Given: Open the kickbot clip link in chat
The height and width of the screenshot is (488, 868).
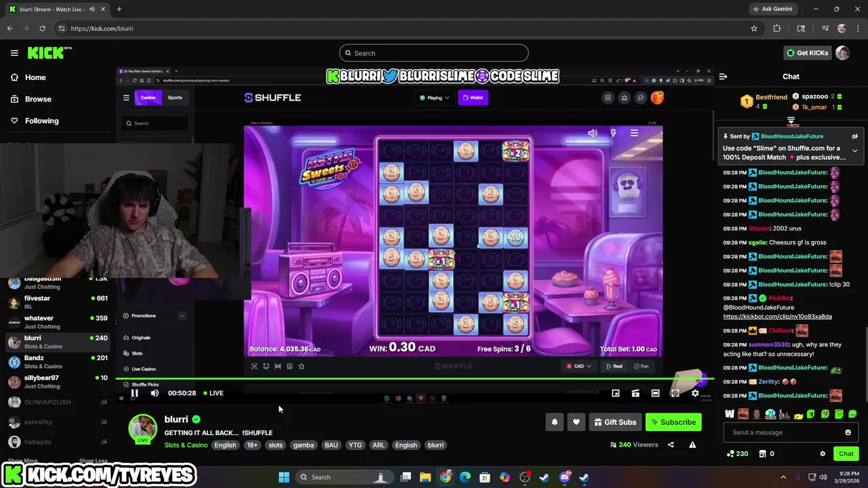Looking at the screenshot, I should (777, 317).
